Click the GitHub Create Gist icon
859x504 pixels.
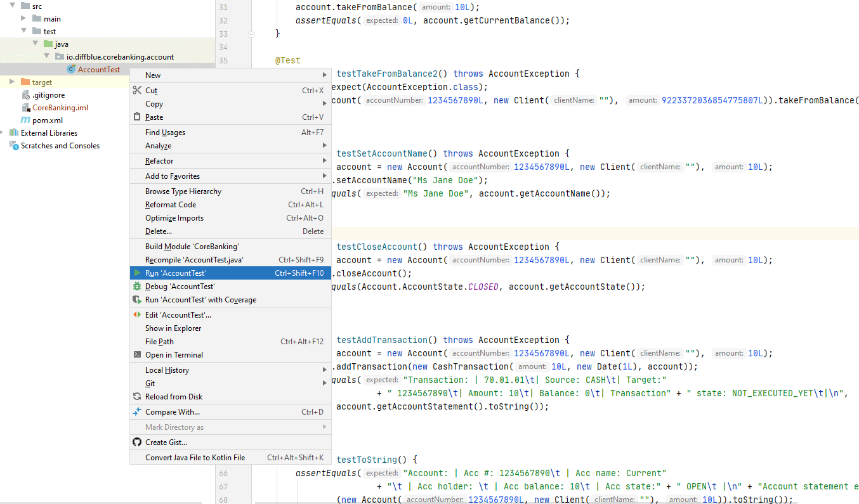[136, 443]
